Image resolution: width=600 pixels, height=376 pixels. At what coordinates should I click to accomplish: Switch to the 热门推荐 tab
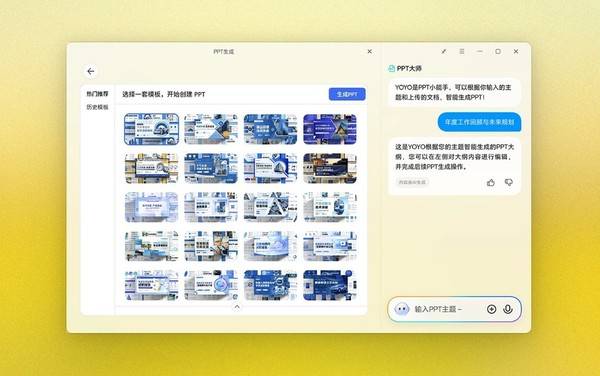[x=97, y=94]
